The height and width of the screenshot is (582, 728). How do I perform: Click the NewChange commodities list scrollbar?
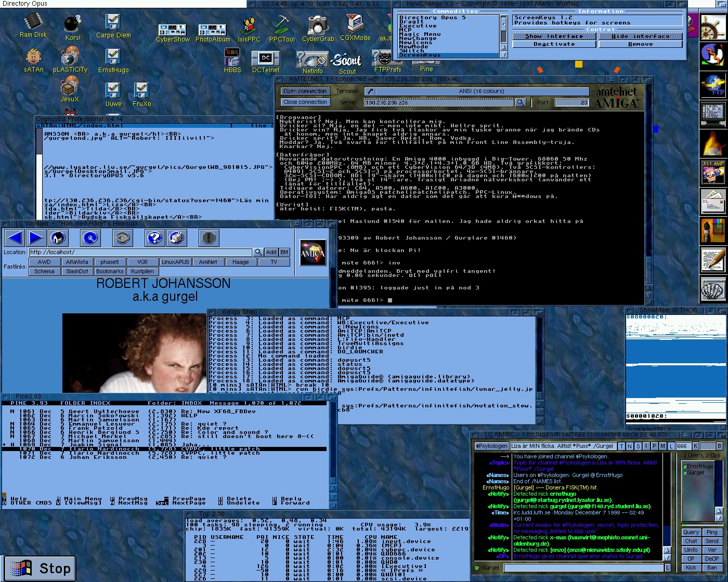point(503,30)
